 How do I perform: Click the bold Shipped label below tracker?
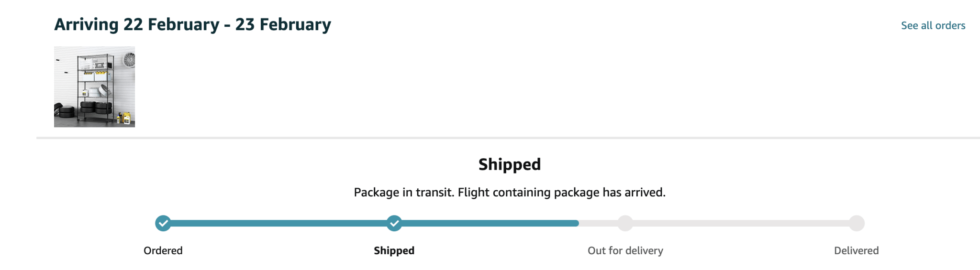pos(394,250)
